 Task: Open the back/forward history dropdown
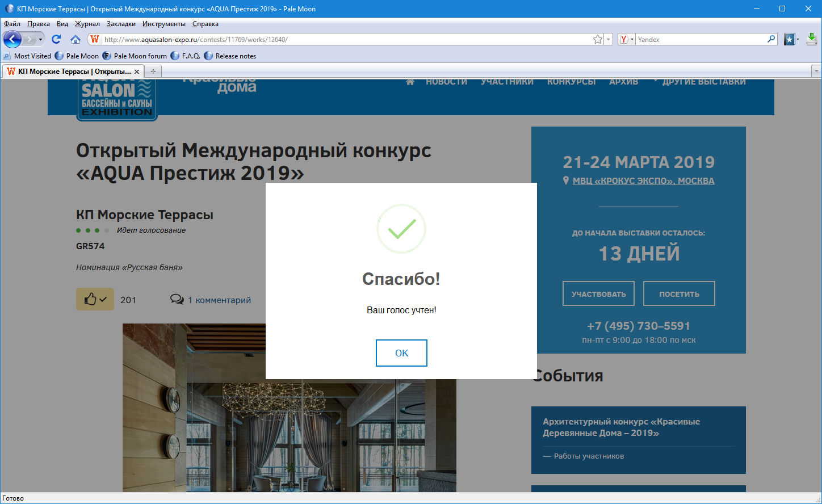(40, 39)
